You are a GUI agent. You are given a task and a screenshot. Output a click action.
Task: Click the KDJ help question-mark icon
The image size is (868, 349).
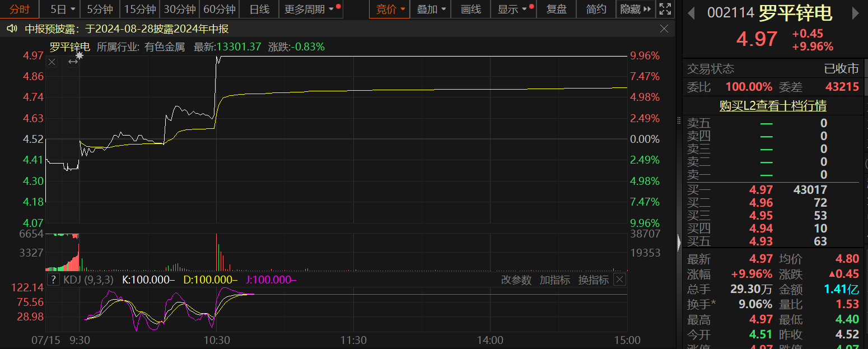54,280
